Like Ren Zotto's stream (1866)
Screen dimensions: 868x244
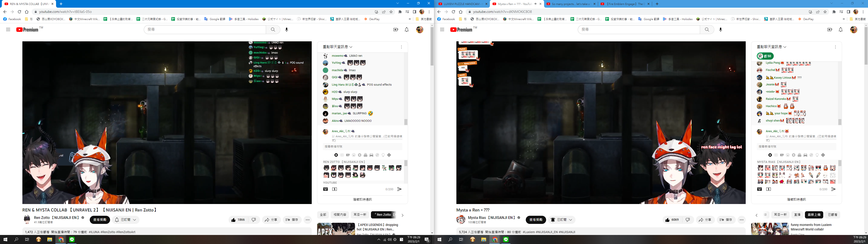[x=238, y=220]
